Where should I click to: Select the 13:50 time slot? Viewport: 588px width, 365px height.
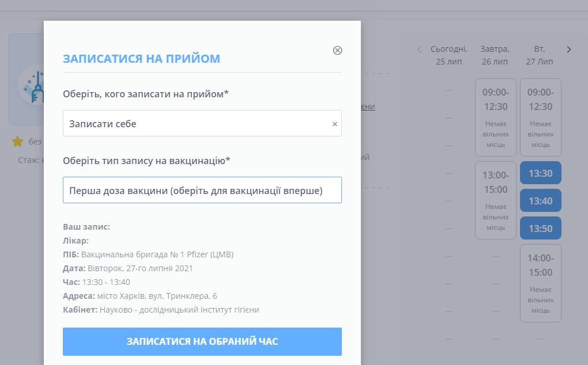540,229
